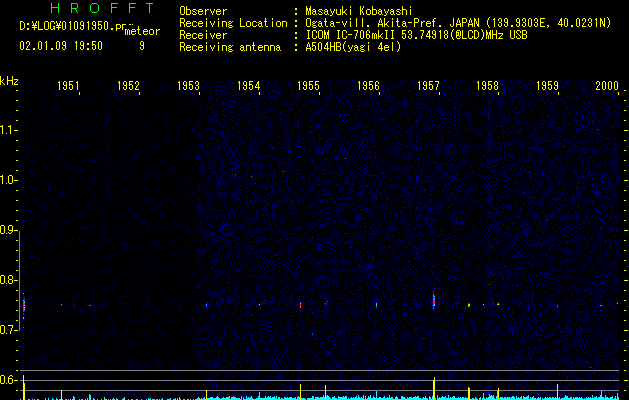Image resolution: width=629 pixels, height=400 pixels.
Task: Click the Receiver label
Action: (203, 35)
